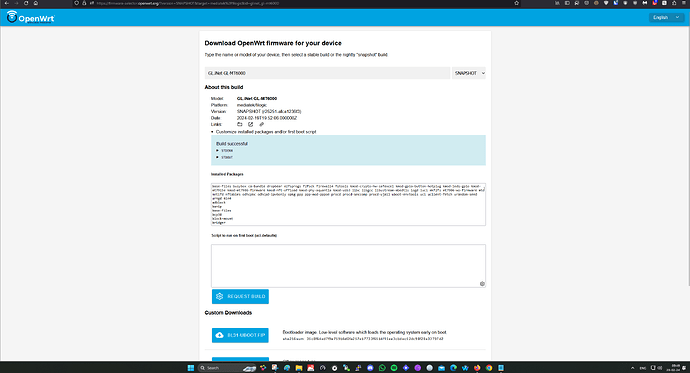Click the grammar extension icon in script box
The image size is (690, 373).
point(482,284)
